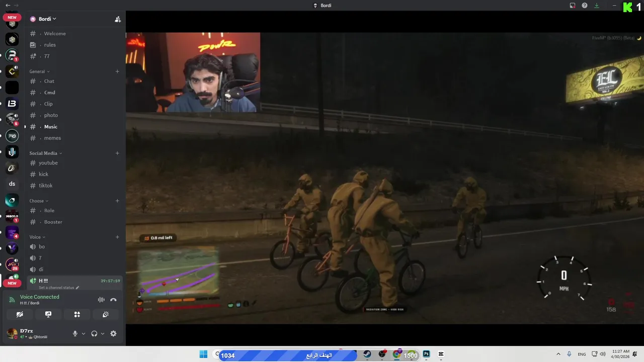Open Steam from the taskbar
The width and height of the screenshot is (644, 362).
[367, 354]
